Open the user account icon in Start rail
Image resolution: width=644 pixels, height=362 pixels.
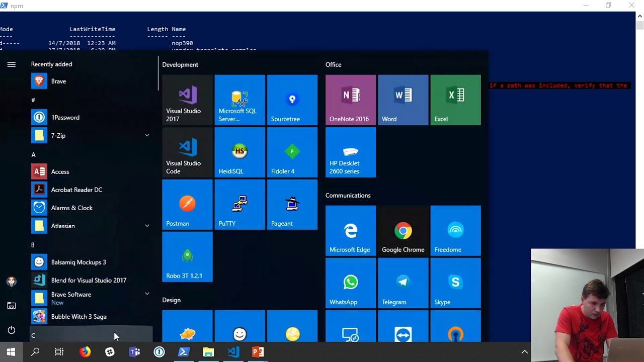click(12, 282)
